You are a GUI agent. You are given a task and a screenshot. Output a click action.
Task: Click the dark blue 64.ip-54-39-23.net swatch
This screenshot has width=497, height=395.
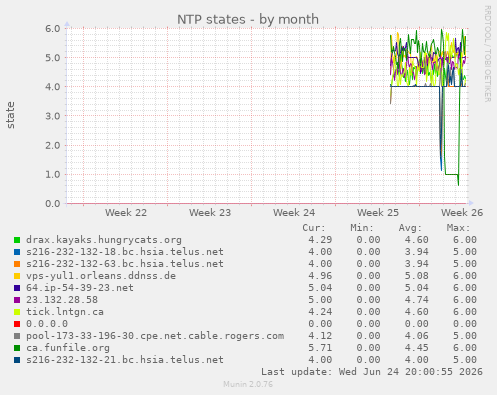(x=17, y=288)
